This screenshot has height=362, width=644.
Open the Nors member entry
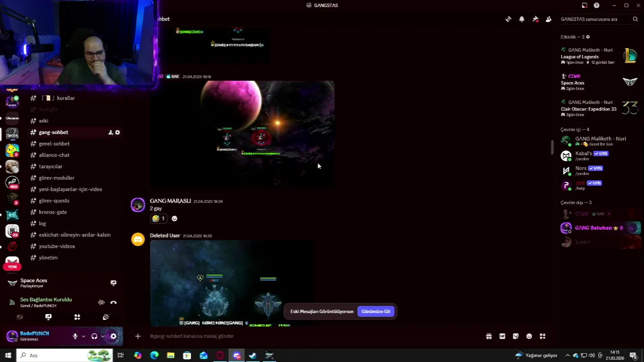600,170
